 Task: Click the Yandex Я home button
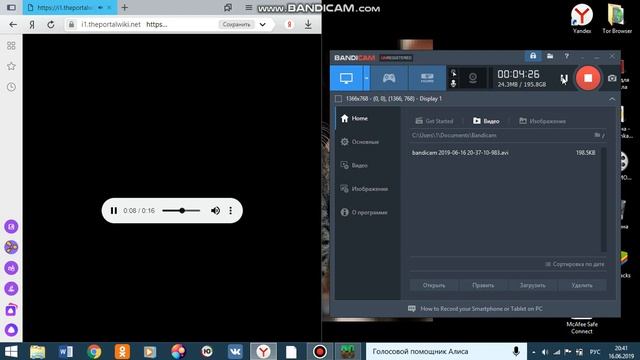point(32,24)
